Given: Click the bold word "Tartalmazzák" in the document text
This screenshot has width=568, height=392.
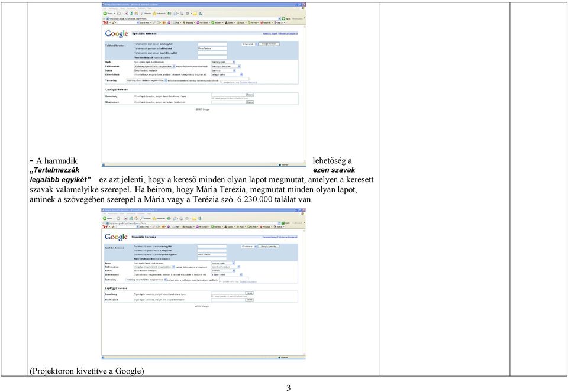Looking at the screenshot, I should pos(56,170).
